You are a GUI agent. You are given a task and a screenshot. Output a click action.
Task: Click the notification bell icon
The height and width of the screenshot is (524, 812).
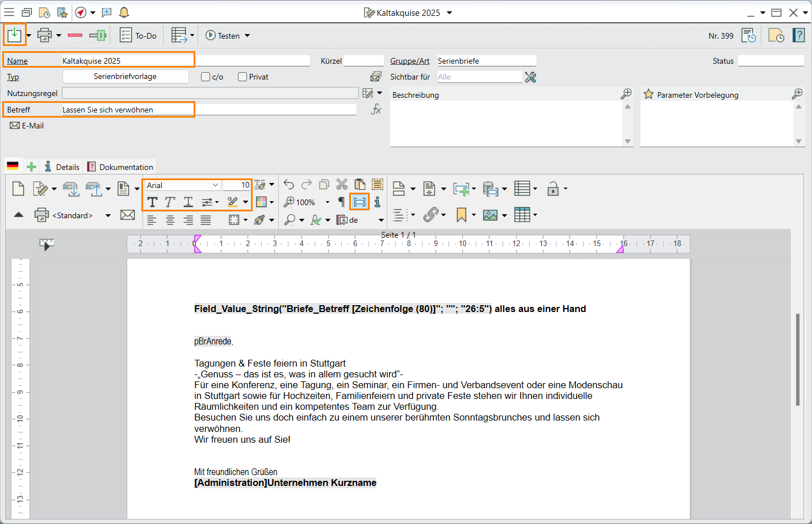[124, 13]
